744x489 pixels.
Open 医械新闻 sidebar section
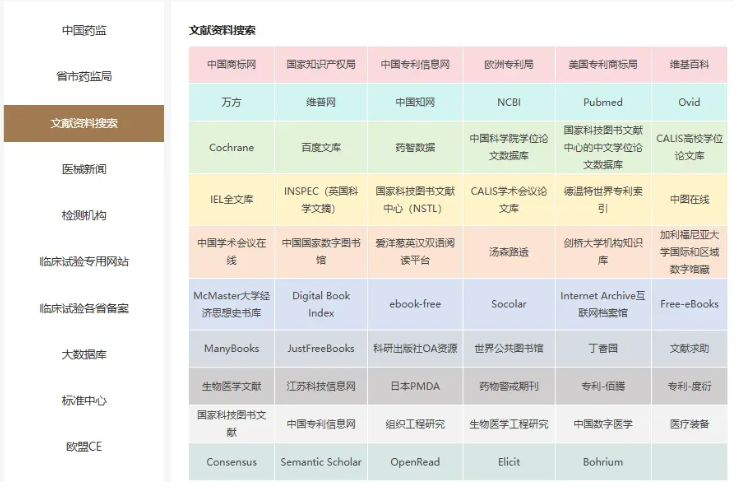[85, 171]
